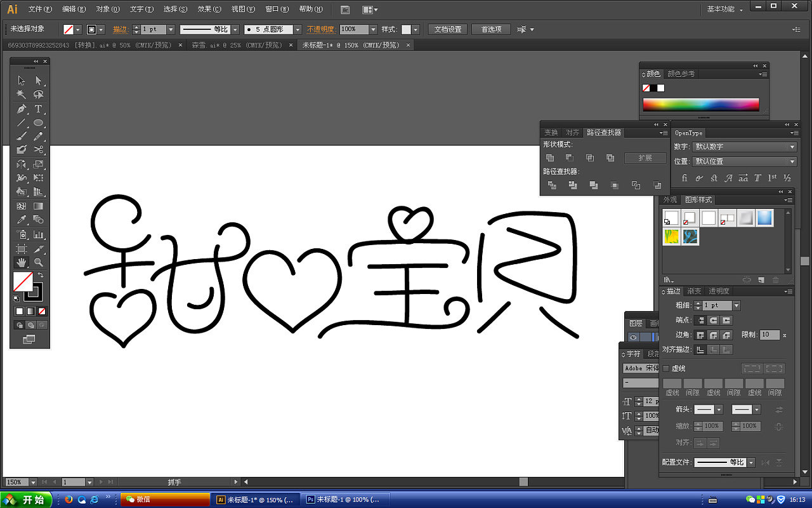Open '5 点圆形' brush definition dropdown
Image resolution: width=812 pixels, height=508 pixels.
[x=298, y=29]
